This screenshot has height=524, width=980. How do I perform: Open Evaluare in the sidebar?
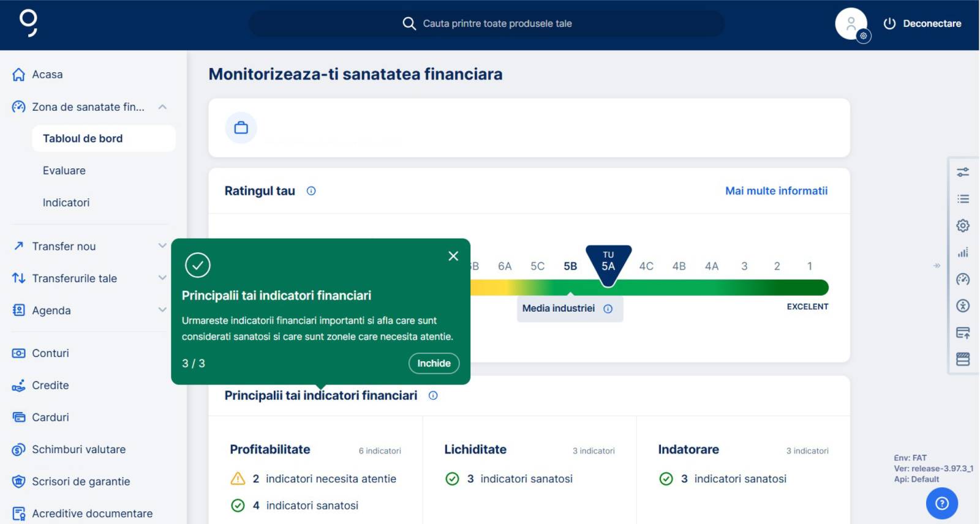(x=64, y=171)
